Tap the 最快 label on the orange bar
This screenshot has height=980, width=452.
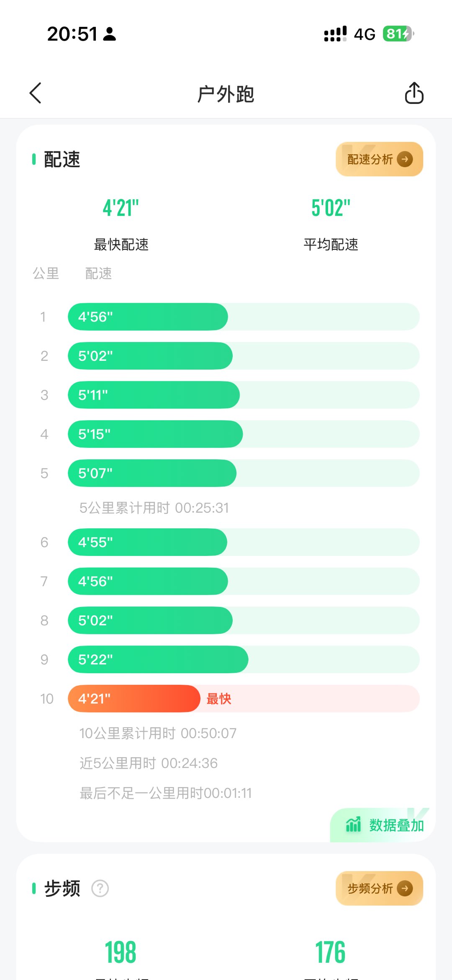point(219,699)
